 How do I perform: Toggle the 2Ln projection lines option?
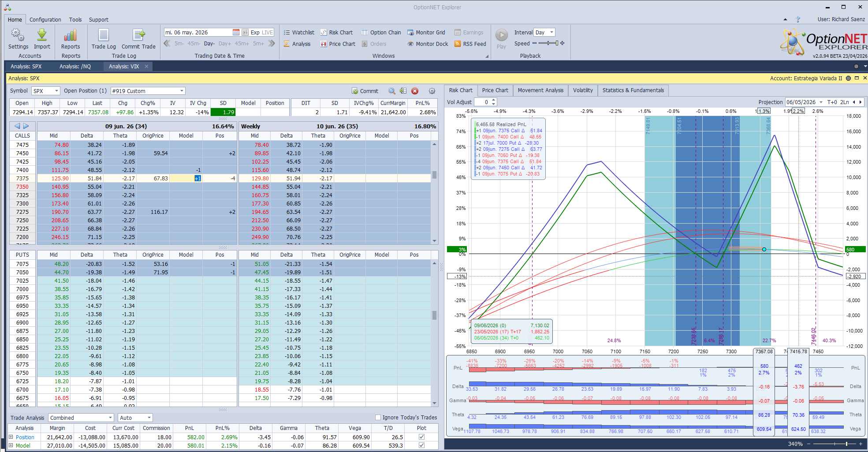[844, 102]
